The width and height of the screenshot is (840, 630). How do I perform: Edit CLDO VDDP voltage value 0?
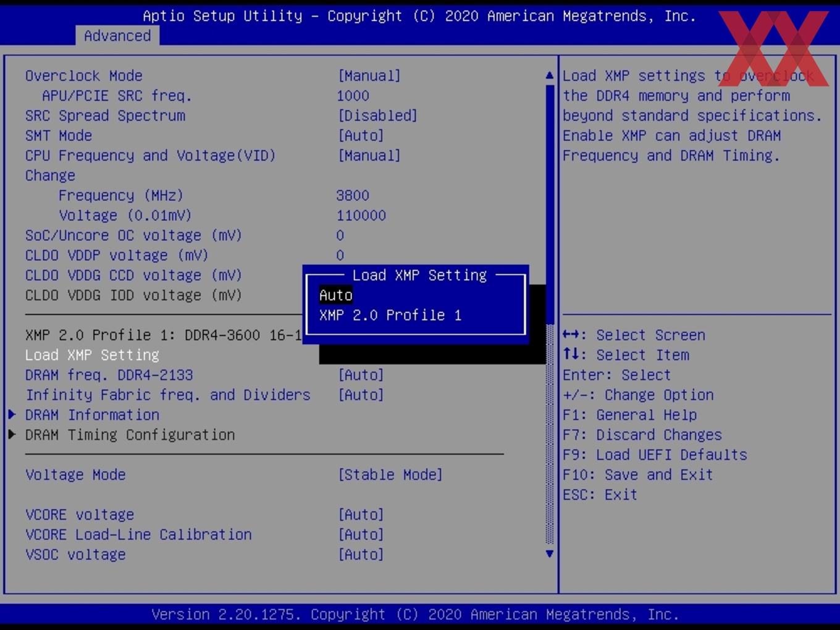click(x=340, y=255)
